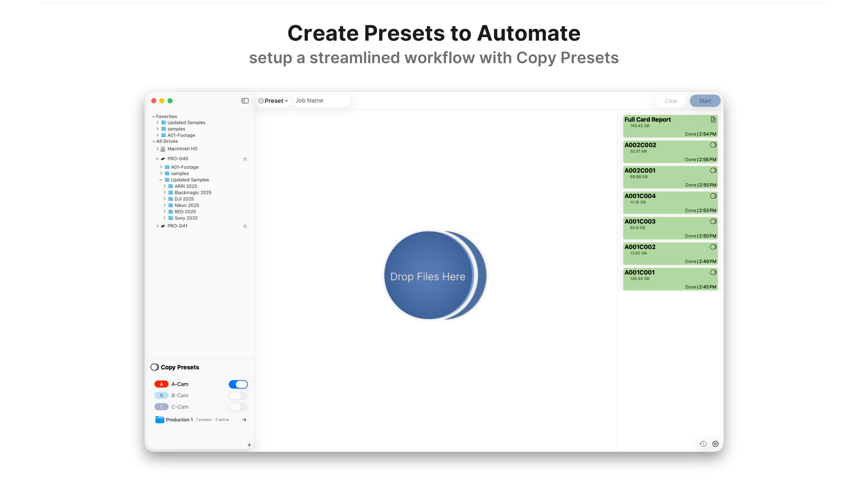Enable the B-Cam preset toggle
The width and height of the screenshot is (868, 488).
coord(238,395)
